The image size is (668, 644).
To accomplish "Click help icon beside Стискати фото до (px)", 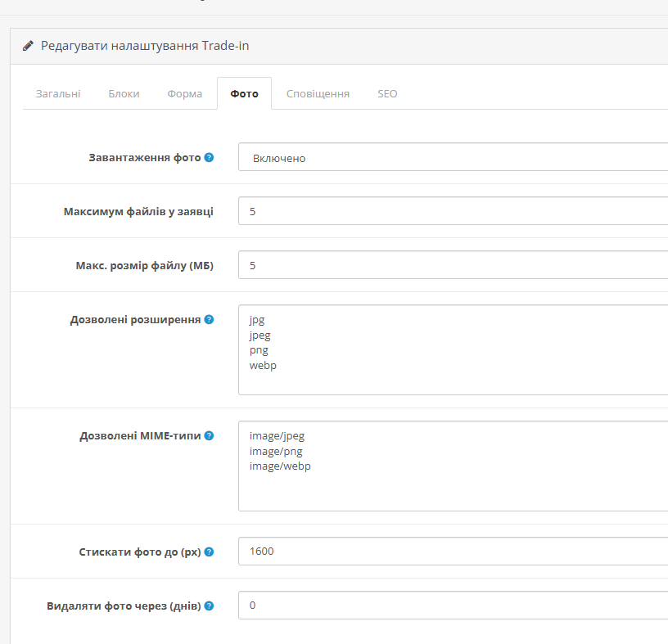I will click(209, 552).
